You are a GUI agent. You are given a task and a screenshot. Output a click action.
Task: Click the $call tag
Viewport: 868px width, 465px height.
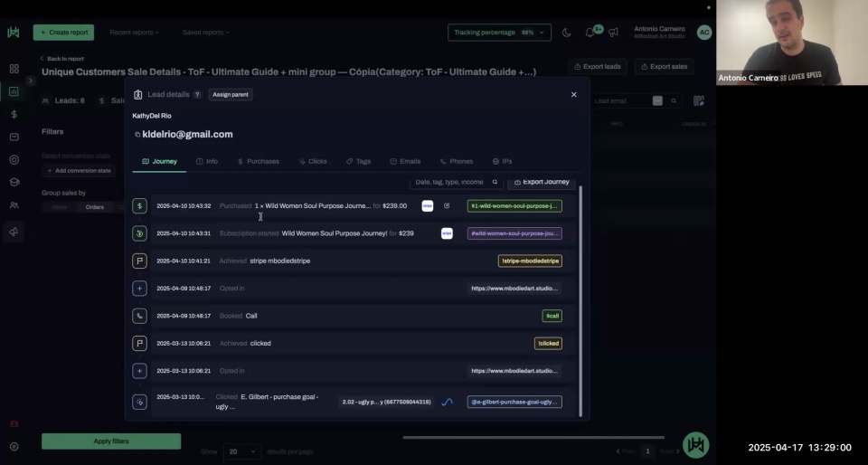(x=552, y=316)
